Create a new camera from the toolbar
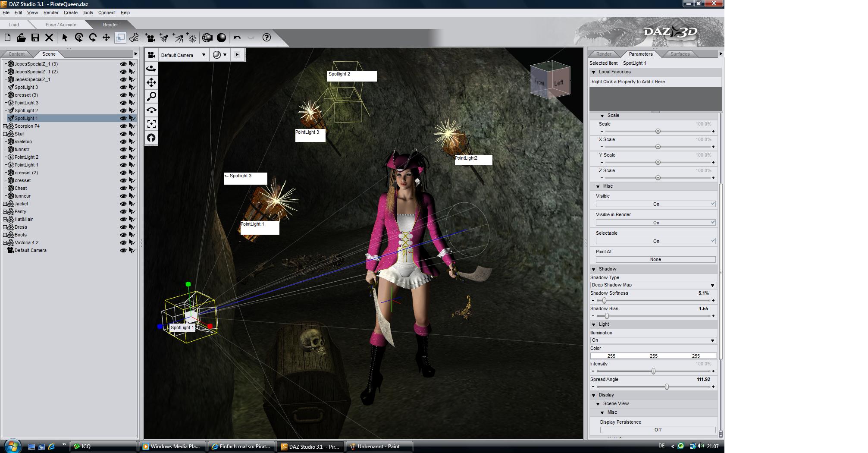The image size is (868, 453). coord(150,38)
